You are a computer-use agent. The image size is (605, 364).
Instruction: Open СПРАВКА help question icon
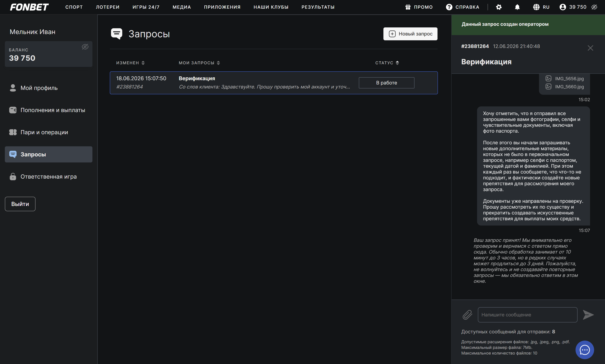pyautogui.click(x=449, y=7)
